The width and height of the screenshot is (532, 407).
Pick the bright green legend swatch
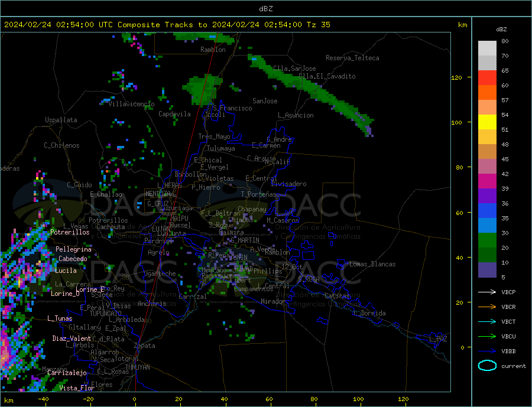pos(487,240)
